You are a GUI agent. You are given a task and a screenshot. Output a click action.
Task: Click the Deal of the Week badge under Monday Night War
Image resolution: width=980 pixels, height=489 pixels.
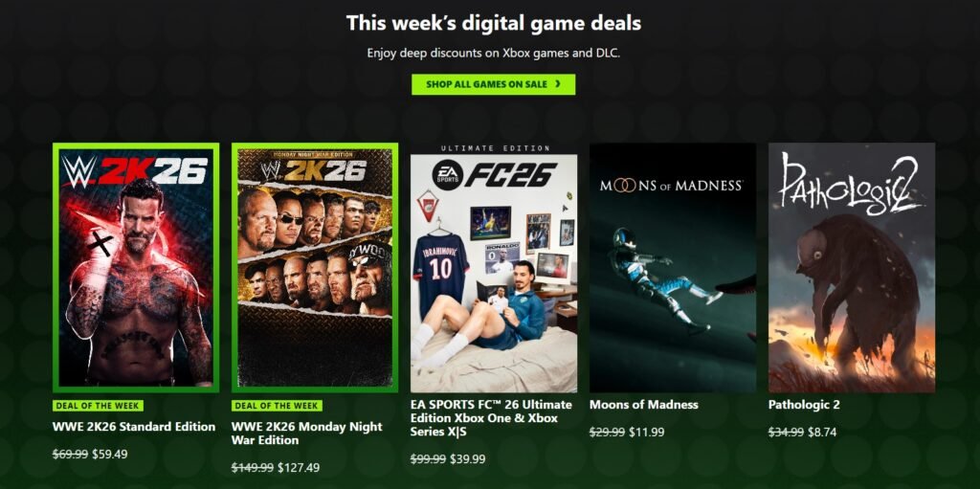[x=277, y=405]
